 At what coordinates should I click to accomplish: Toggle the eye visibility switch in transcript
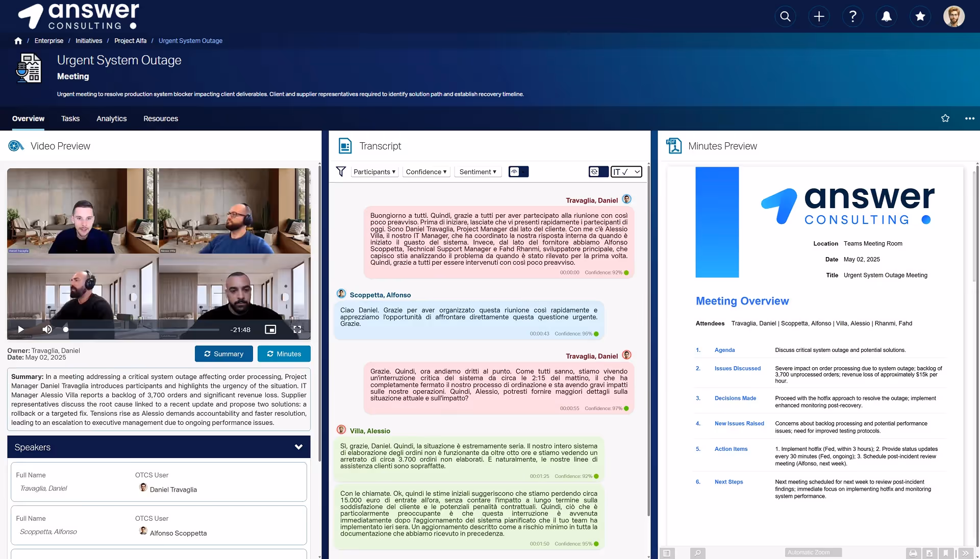pos(518,172)
